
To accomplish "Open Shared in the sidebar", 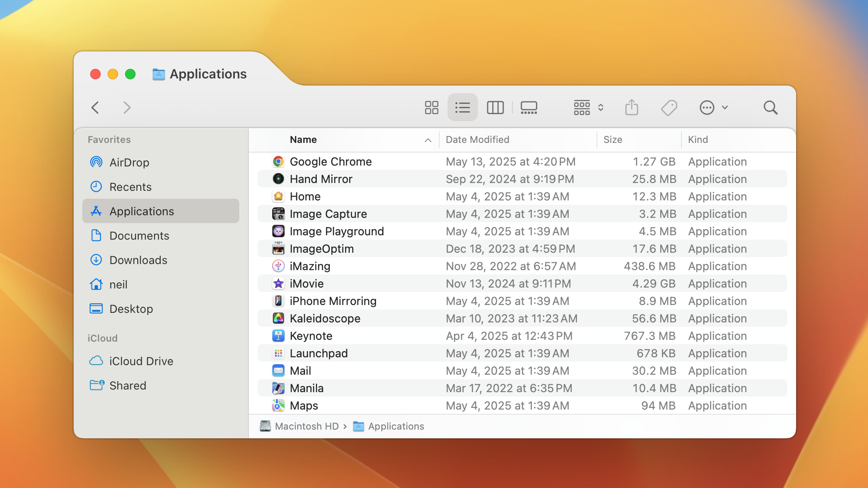I will pyautogui.click(x=161, y=386).
